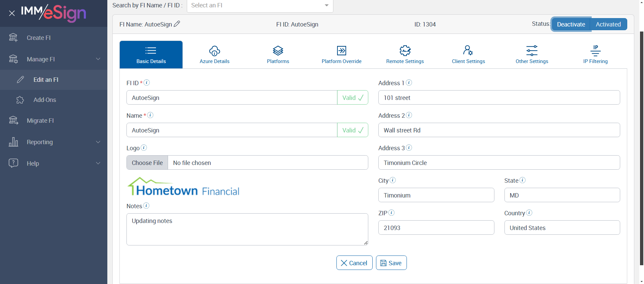The width and height of the screenshot is (644, 284).
Task: Show info tooltip for Name field
Action: 150,115
